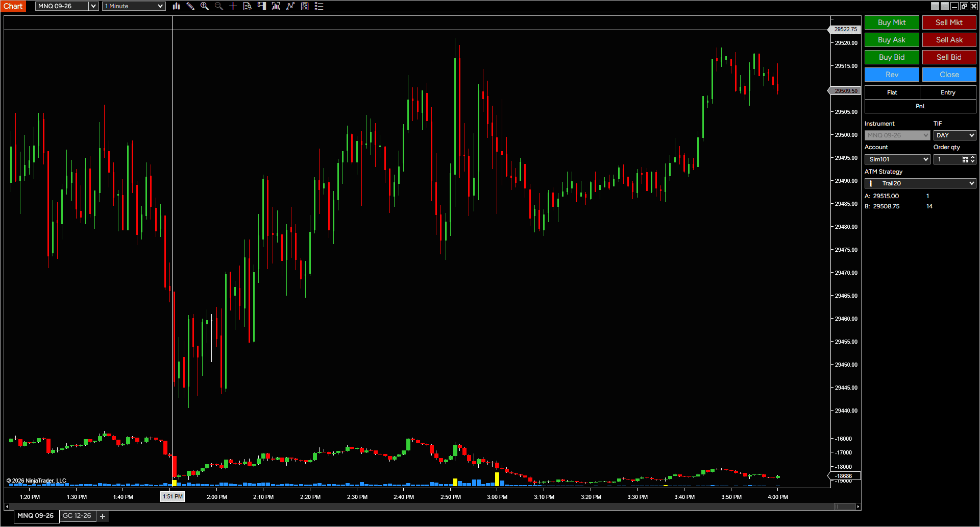This screenshot has height=527, width=980.
Task: Open the data series icon
Action: (x=276, y=6)
